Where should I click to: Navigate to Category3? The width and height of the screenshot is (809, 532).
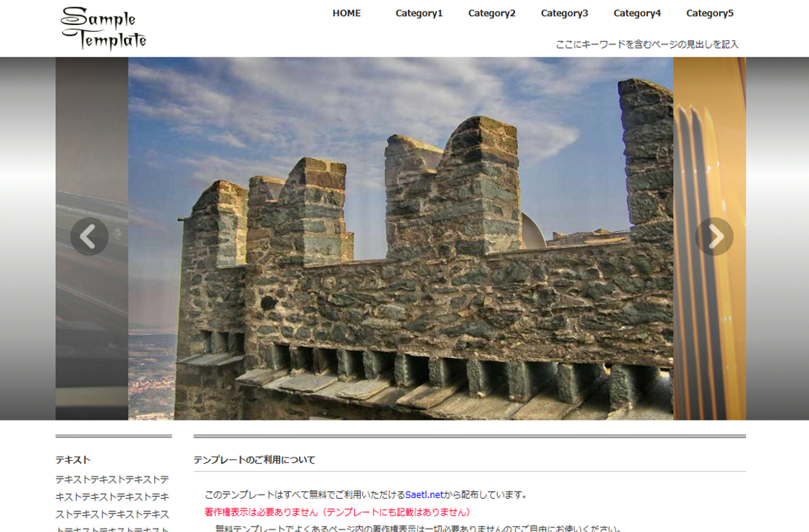[564, 13]
